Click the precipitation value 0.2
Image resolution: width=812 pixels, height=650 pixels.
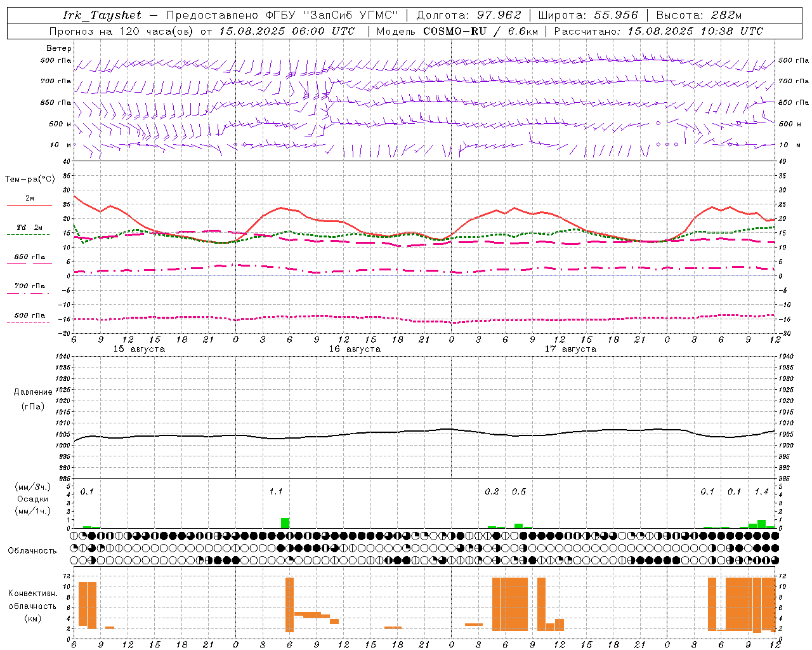coord(492,492)
